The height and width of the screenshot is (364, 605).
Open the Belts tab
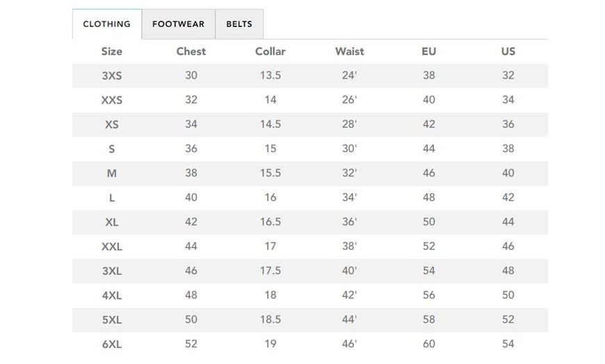pyautogui.click(x=239, y=24)
